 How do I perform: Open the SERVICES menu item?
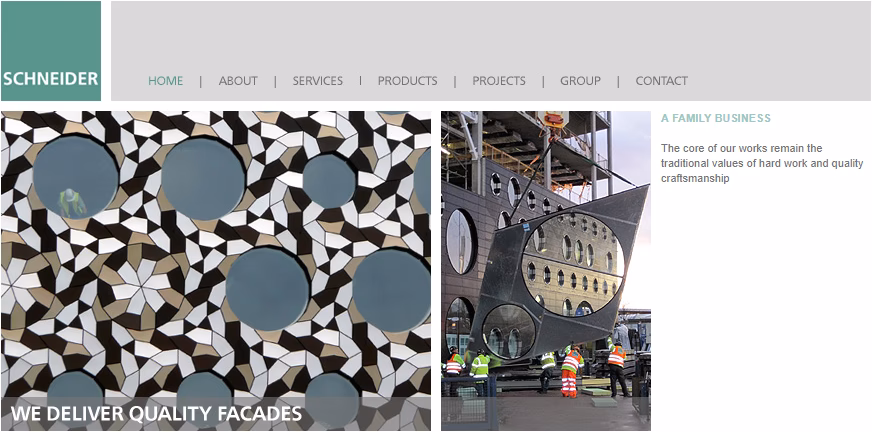pos(318,81)
